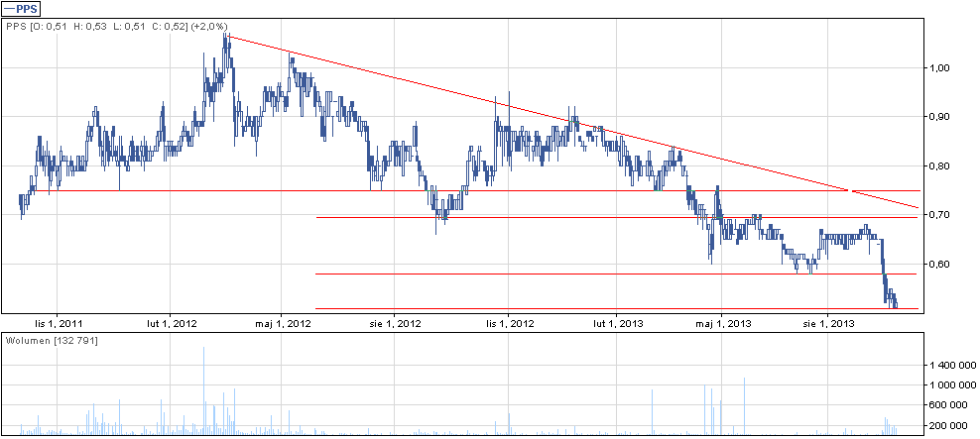Click the descending red trendline
Image resolution: width=980 pixels, height=439 pixels.
[572, 121]
